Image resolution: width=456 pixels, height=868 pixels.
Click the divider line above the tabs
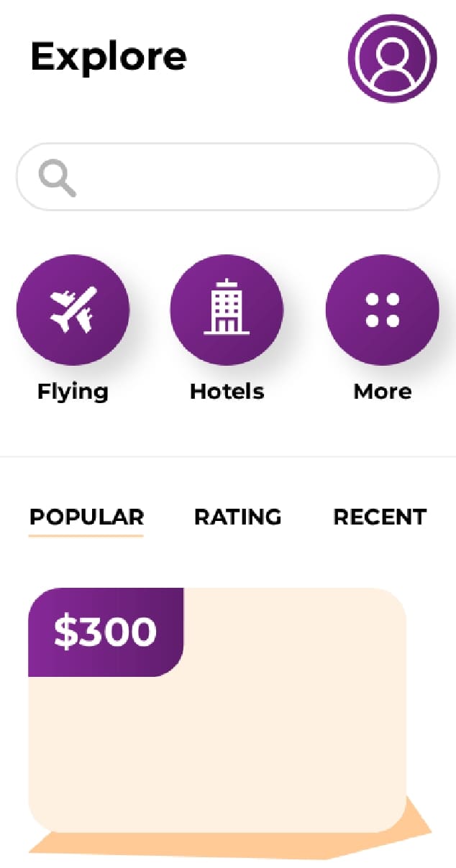[x=228, y=456]
